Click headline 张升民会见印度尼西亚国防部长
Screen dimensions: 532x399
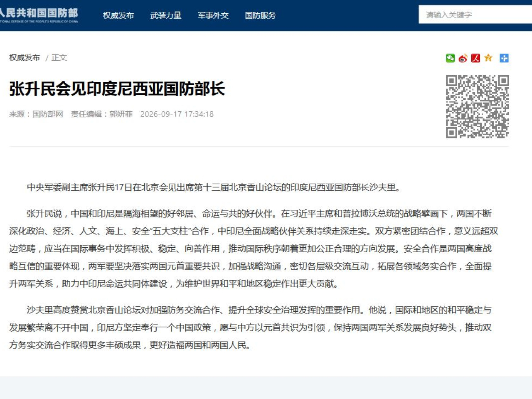pyautogui.click(x=117, y=89)
